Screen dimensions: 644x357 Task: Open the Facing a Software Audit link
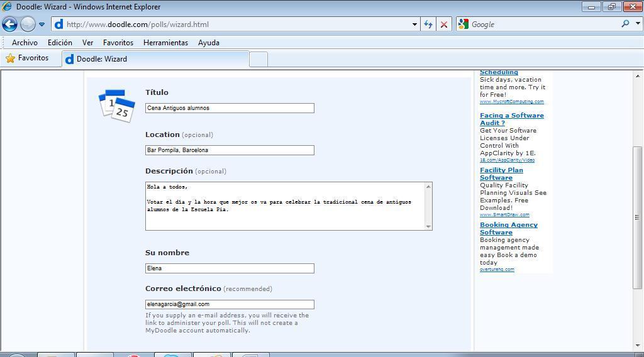click(x=511, y=119)
